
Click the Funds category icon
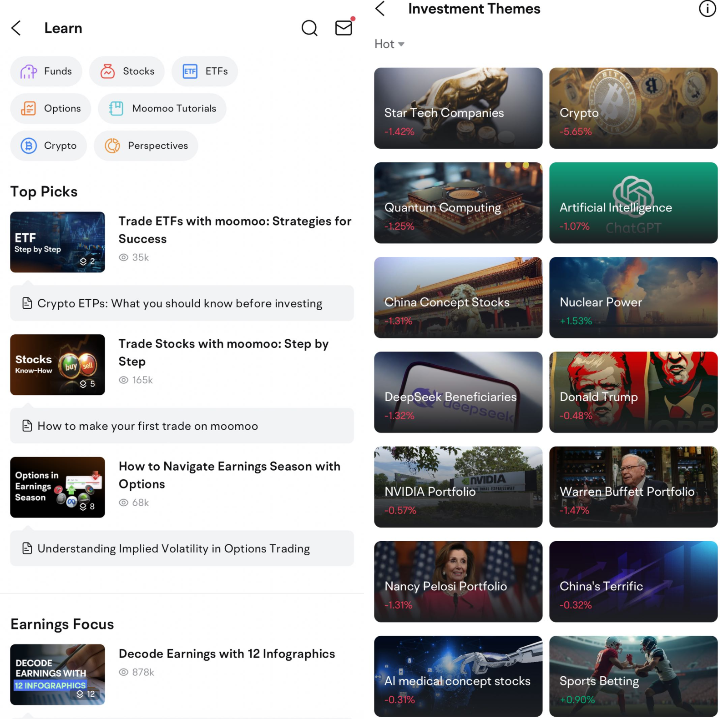click(x=29, y=71)
